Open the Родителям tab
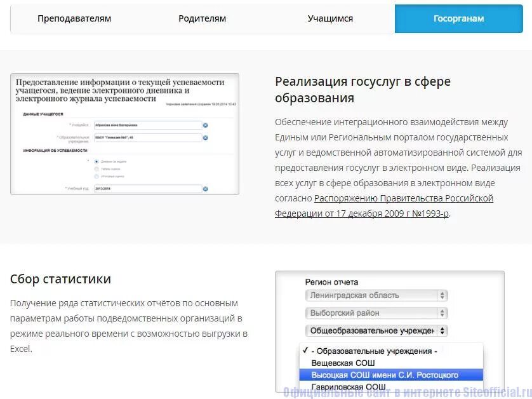532x399 pixels. coord(202,18)
